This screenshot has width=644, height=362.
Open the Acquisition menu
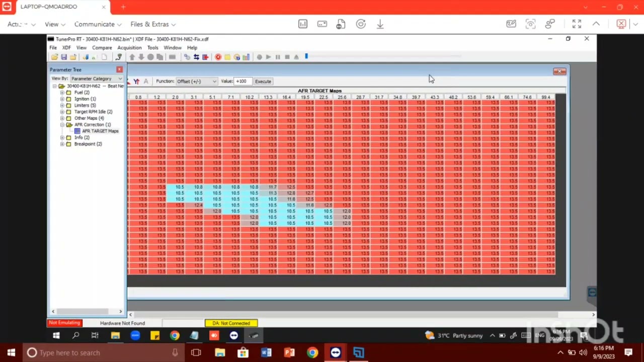pos(129,48)
